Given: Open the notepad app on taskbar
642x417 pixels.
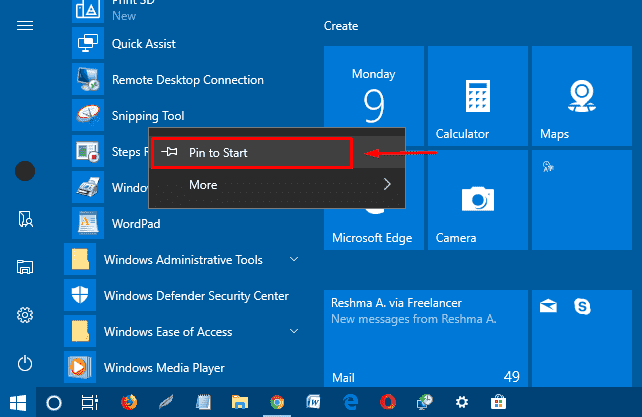Looking at the screenshot, I should click(203, 402).
